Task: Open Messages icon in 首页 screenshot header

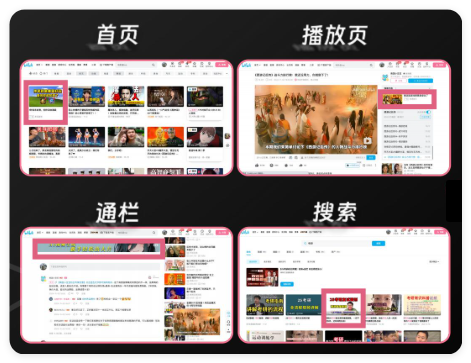Action: (180, 64)
